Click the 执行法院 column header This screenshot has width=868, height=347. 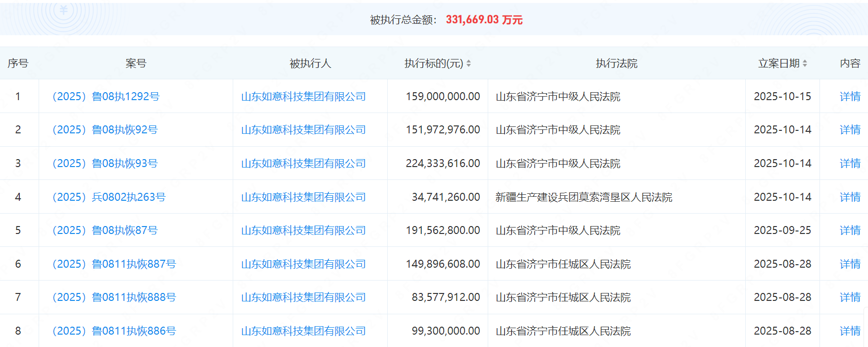(x=616, y=63)
